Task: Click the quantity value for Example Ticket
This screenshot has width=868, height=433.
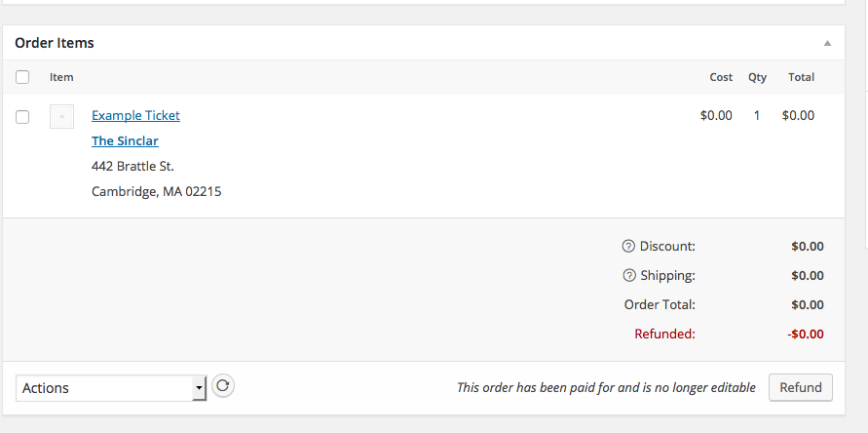Action: coord(757,115)
